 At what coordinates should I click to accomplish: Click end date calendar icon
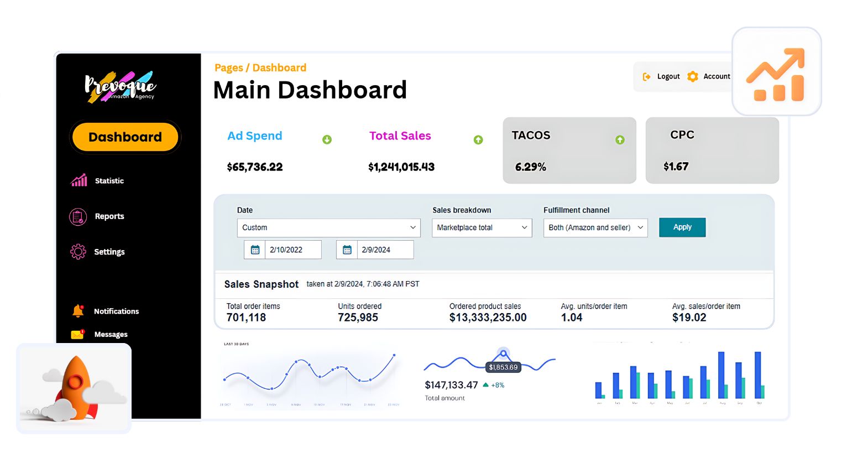click(x=347, y=250)
